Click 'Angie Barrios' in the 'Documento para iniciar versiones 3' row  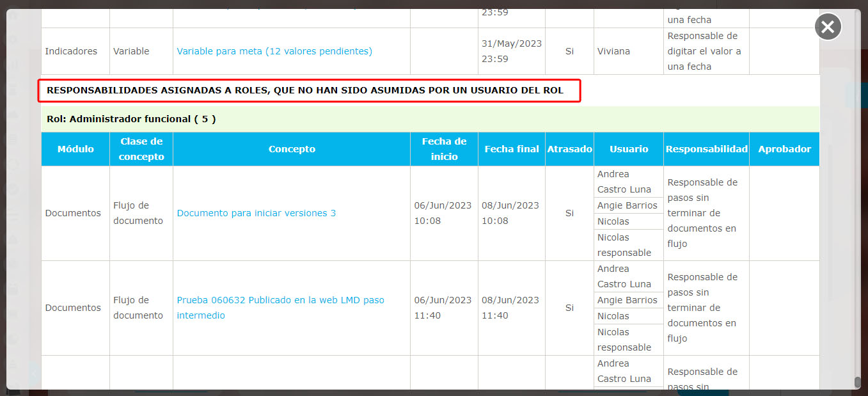pos(627,205)
